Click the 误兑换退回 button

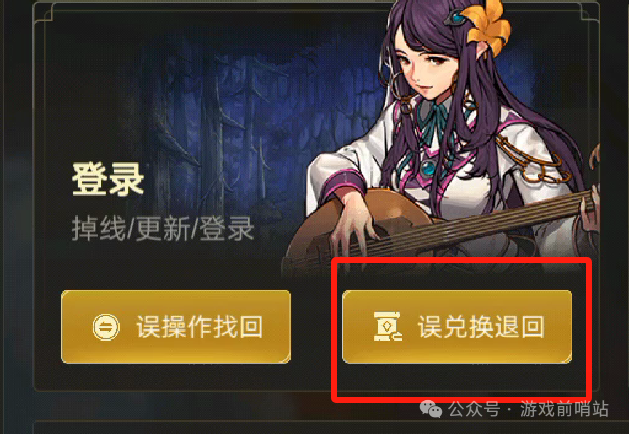pyautogui.click(x=457, y=327)
